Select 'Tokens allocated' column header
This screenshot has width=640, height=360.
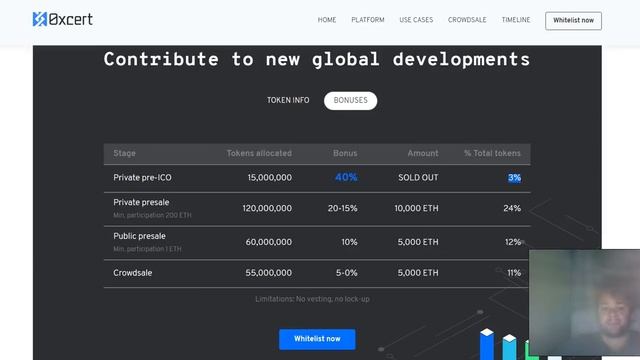point(259,153)
